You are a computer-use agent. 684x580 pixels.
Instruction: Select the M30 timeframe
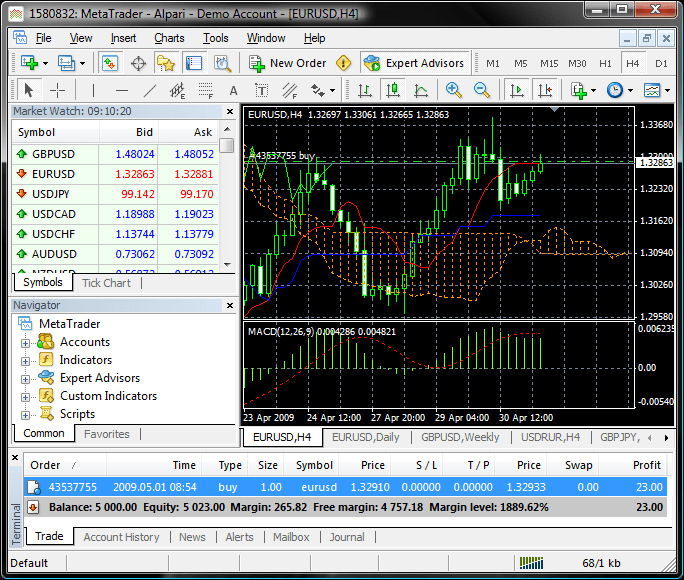point(577,64)
